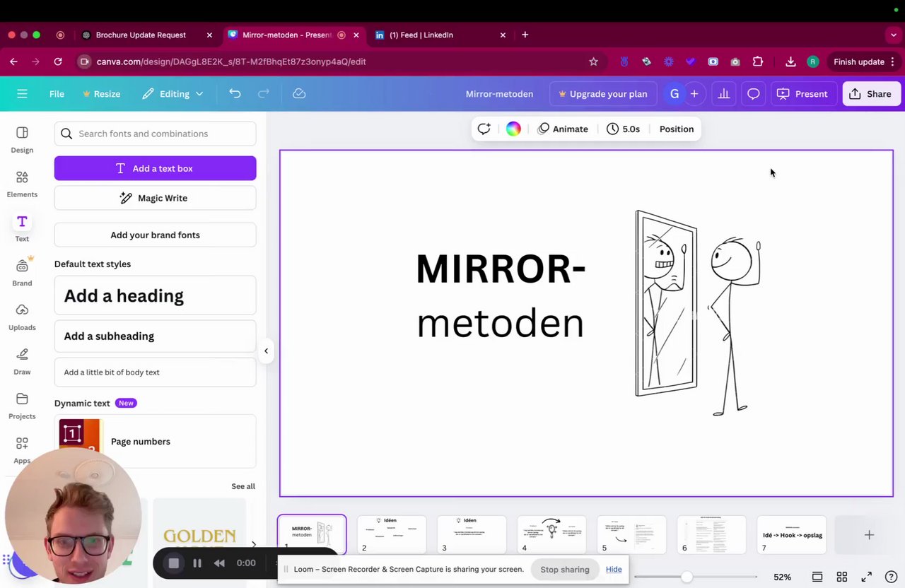Add collaborators with the plus icon
Viewport: 905px width, 588px height.
[x=694, y=94]
